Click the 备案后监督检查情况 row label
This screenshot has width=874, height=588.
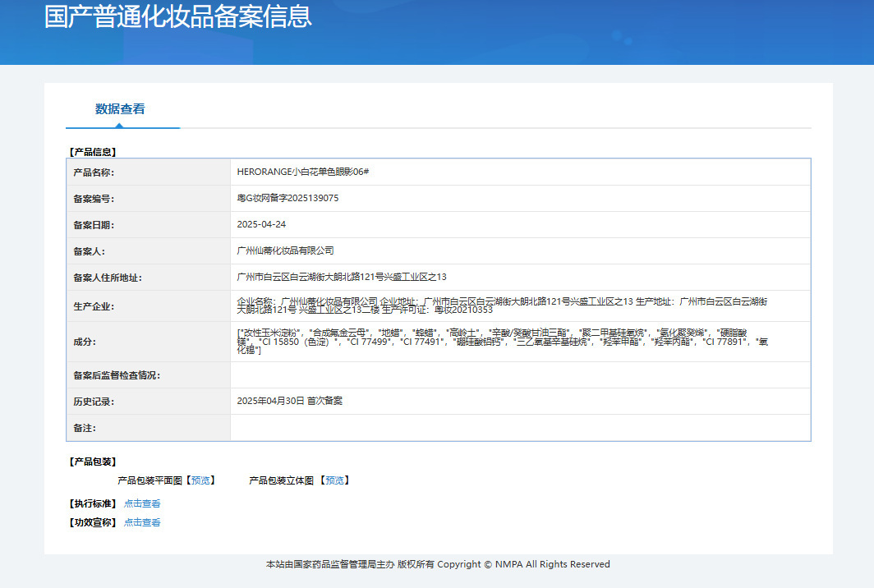117,375
